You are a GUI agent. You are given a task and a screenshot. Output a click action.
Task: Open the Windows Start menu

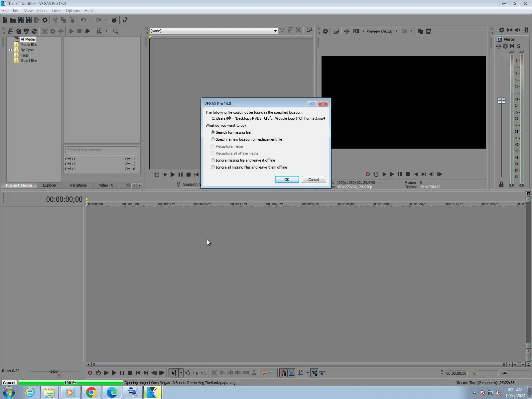pyautogui.click(x=9, y=393)
